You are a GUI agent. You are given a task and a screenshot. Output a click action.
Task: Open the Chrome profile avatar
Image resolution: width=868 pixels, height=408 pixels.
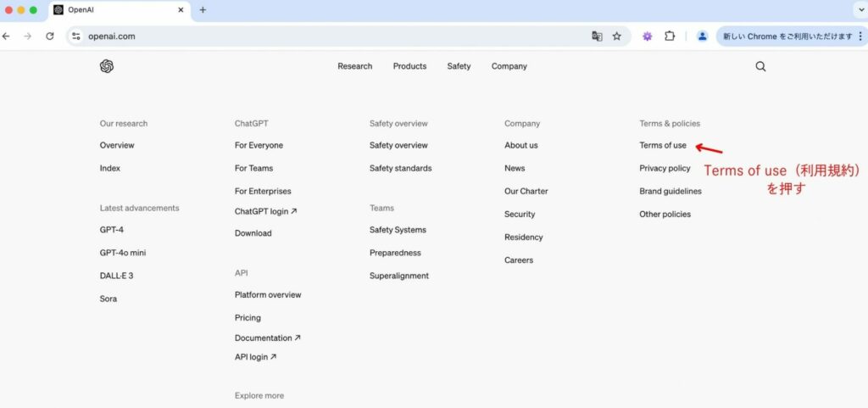pos(702,36)
